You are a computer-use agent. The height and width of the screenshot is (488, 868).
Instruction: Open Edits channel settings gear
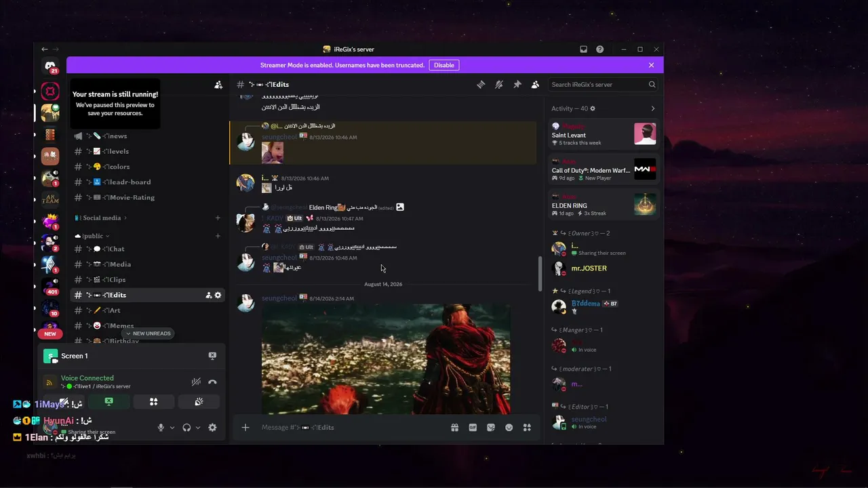(x=218, y=295)
